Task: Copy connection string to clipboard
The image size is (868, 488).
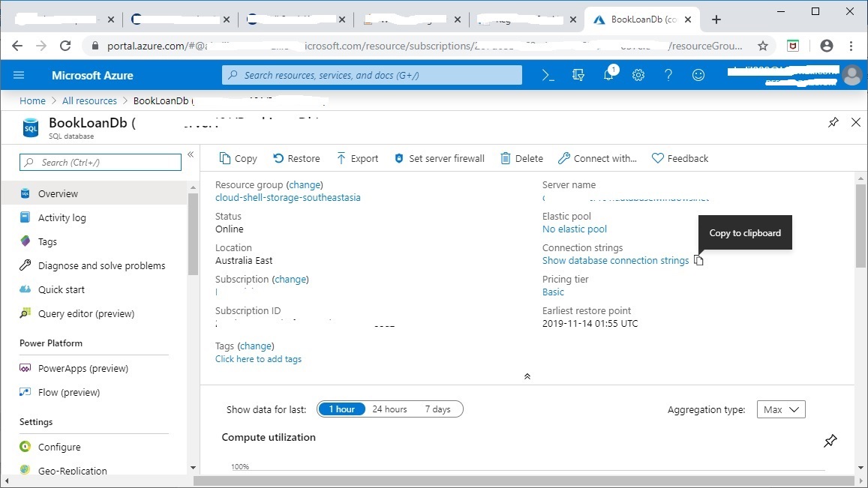Action: pos(698,259)
